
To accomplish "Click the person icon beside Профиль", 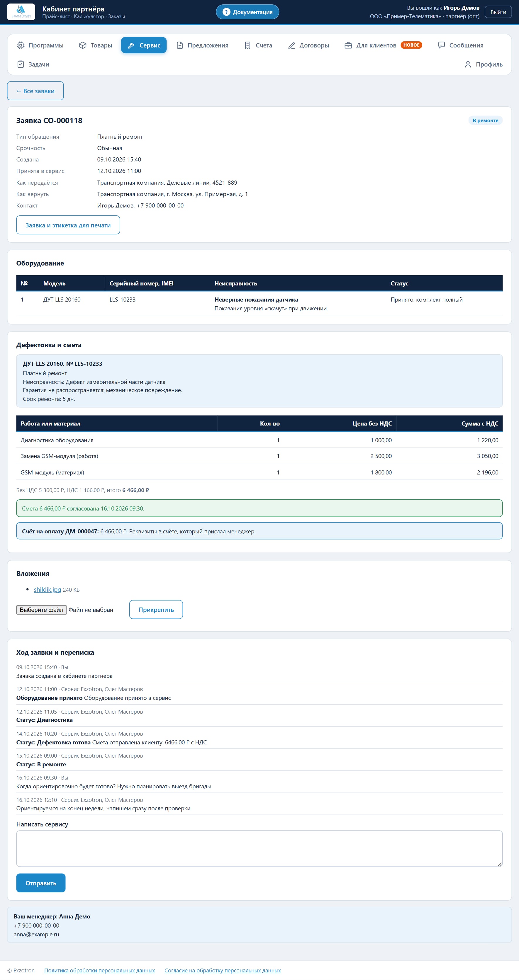I will (x=468, y=64).
